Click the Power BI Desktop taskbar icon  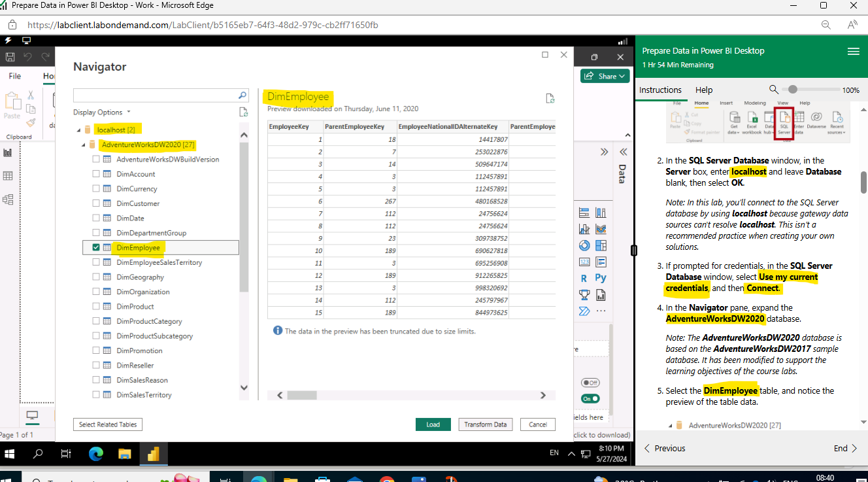coord(153,453)
